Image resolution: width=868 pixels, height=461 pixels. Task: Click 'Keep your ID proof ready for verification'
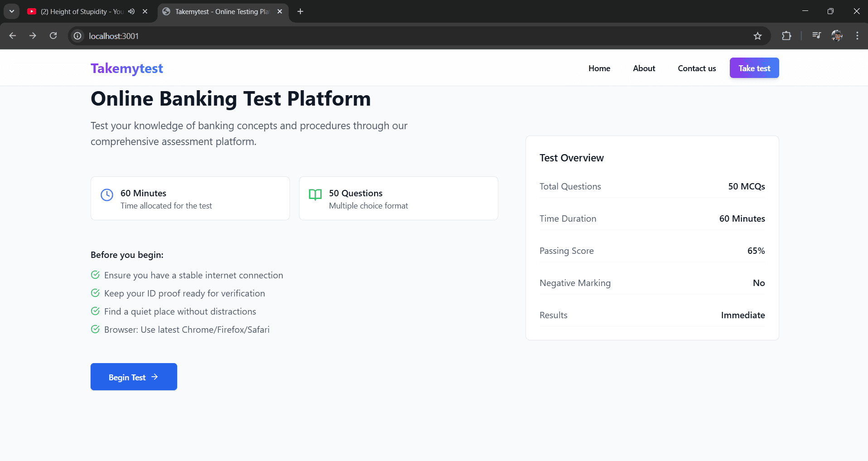pos(184,293)
